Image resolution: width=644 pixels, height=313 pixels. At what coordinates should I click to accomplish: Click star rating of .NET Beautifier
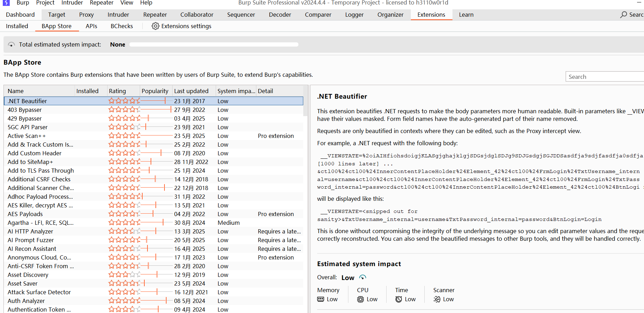124,101
